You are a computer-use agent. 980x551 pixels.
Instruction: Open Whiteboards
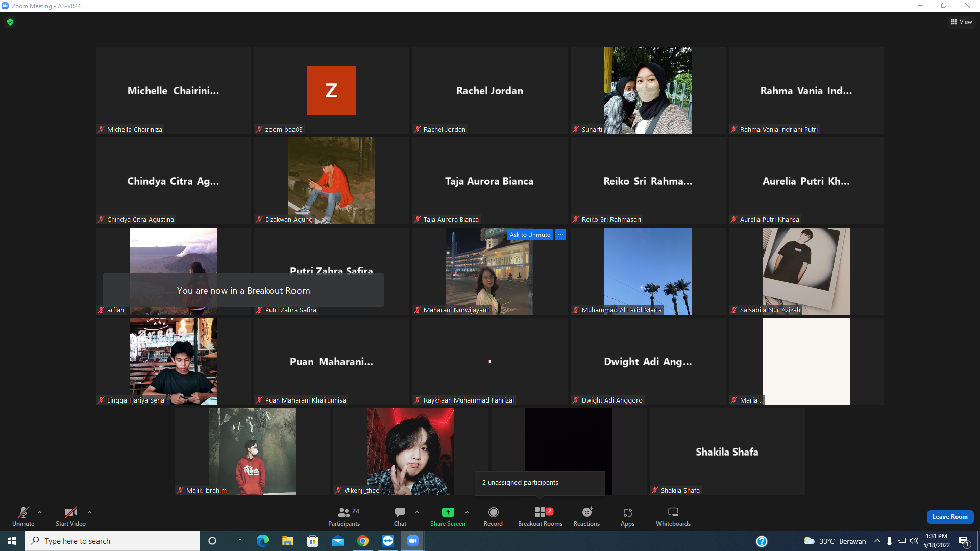[x=673, y=516]
